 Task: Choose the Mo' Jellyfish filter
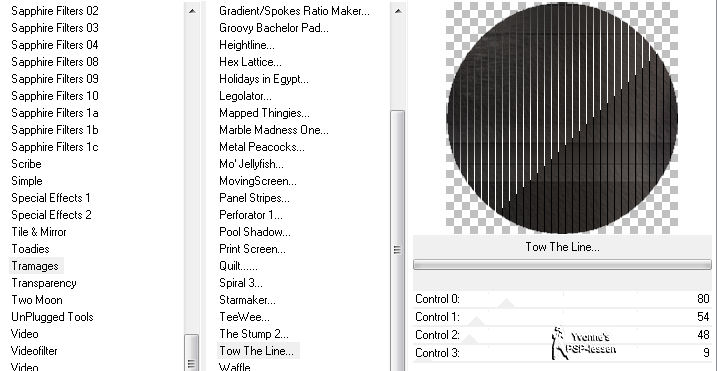(x=251, y=164)
